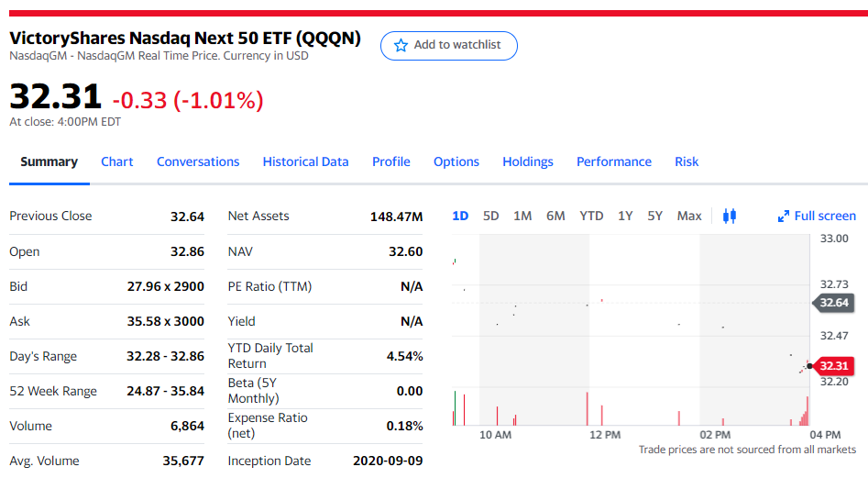Viewport: 868px width, 478px height.
Task: View the Holdings tab
Action: pos(528,161)
